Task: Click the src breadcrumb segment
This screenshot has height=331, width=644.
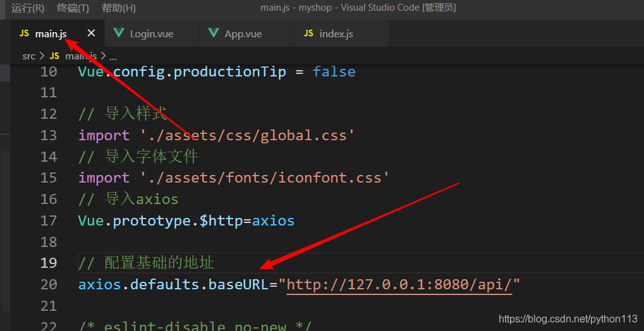Action: (x=28, y=56)
